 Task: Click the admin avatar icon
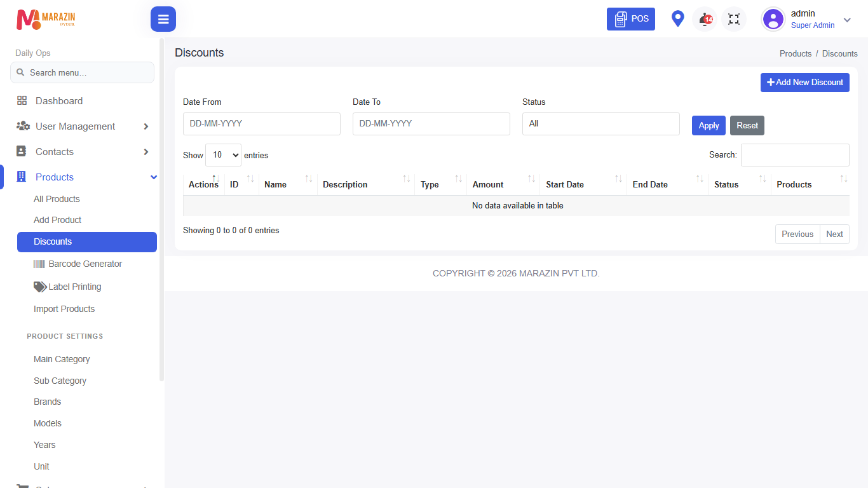coord(773,19)
